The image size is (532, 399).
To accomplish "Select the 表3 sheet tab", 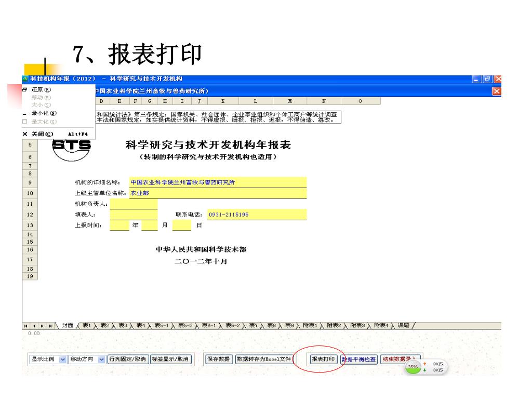I will tap(123, 325).
